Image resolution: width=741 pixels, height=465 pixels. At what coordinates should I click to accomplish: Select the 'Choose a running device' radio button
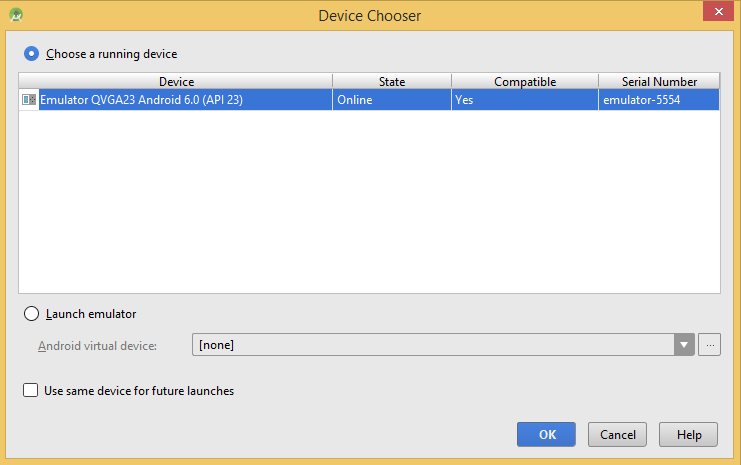[x=31, y=53]
